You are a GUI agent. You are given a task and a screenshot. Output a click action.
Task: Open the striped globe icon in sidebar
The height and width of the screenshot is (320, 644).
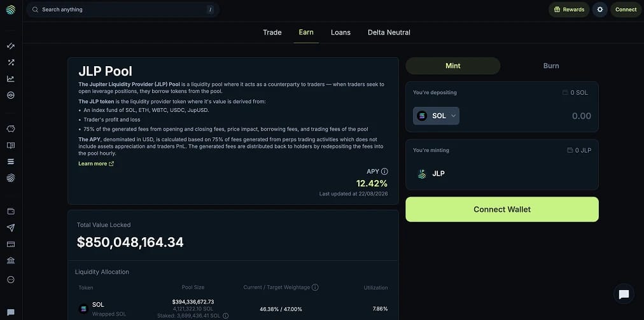11,178
